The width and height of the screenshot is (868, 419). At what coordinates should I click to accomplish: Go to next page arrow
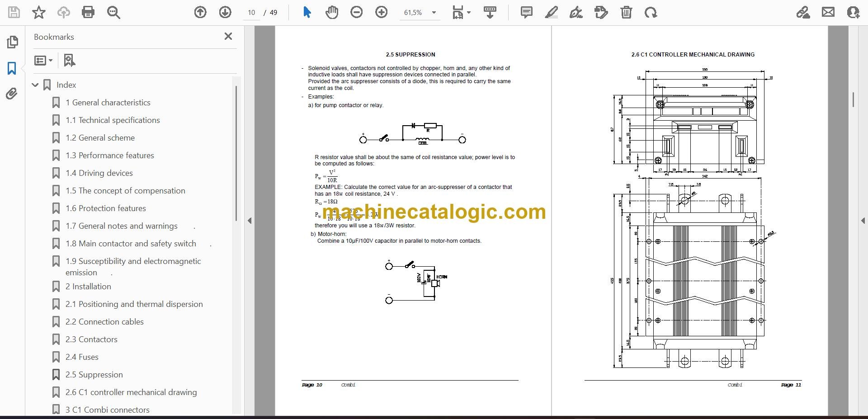225,12
